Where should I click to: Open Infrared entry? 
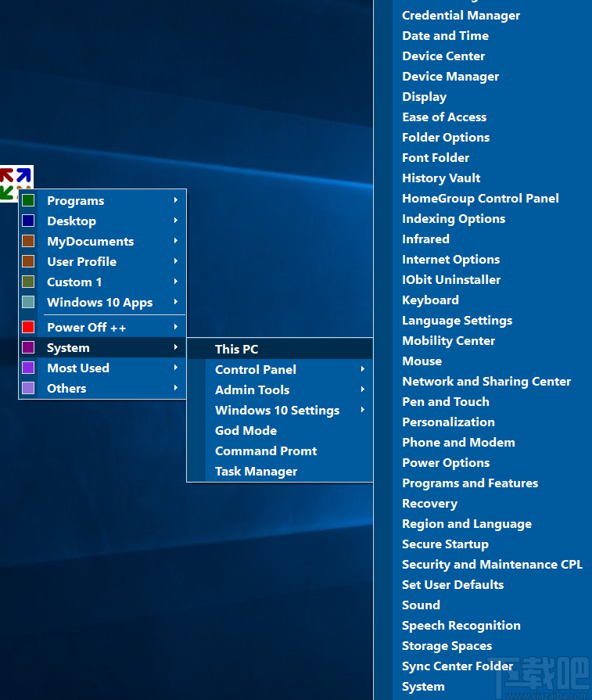pos(425,239)
